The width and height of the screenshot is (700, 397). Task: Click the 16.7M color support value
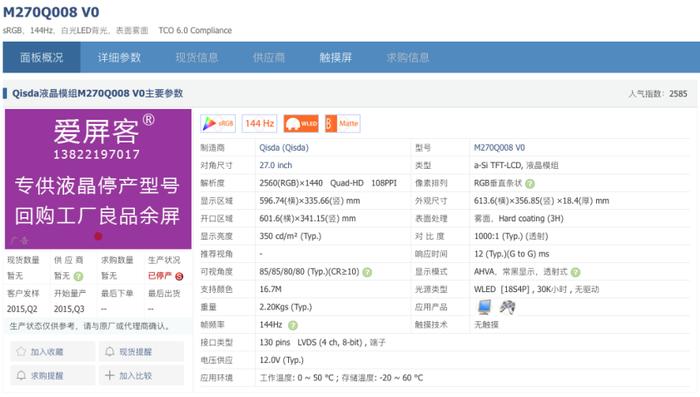tap(271, 289)
